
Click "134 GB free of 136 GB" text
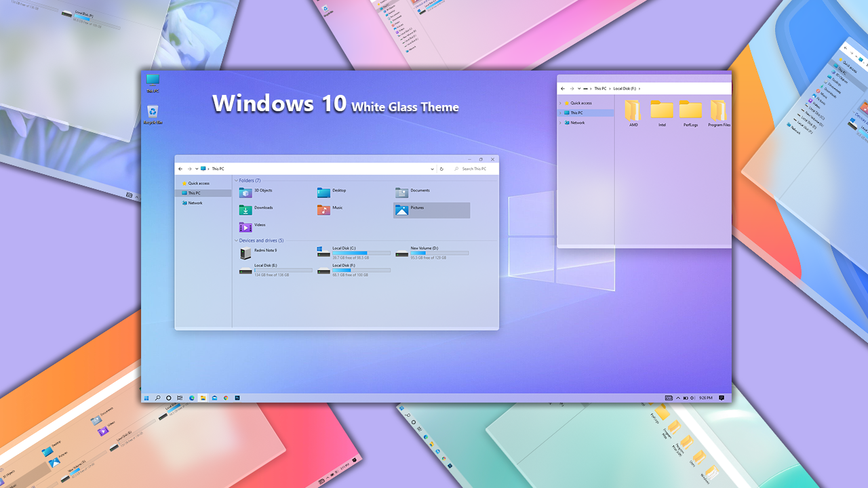[x=272, y=274]
